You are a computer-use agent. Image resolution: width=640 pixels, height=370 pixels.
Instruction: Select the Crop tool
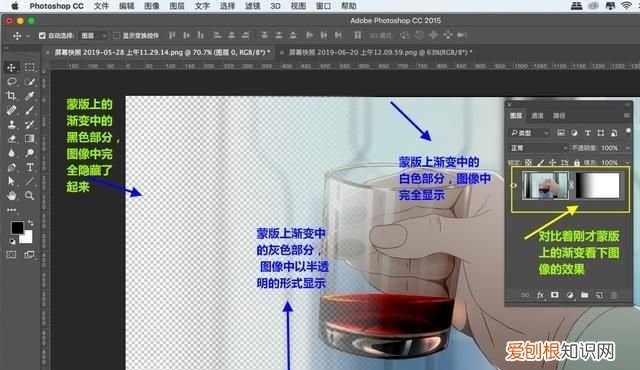(11, 96)
